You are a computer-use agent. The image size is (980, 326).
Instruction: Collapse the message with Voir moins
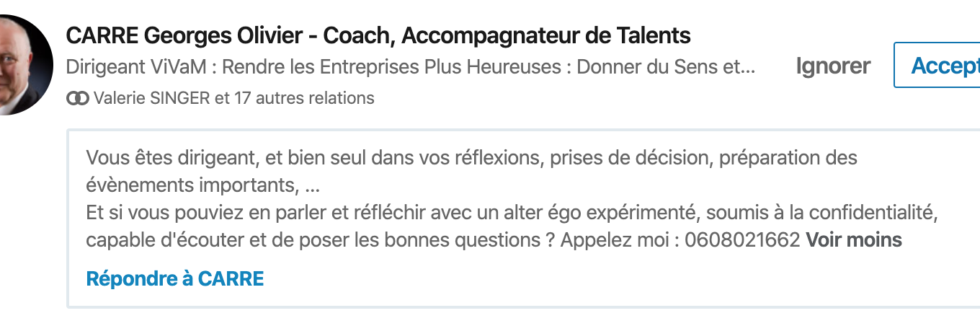[854, 240]
